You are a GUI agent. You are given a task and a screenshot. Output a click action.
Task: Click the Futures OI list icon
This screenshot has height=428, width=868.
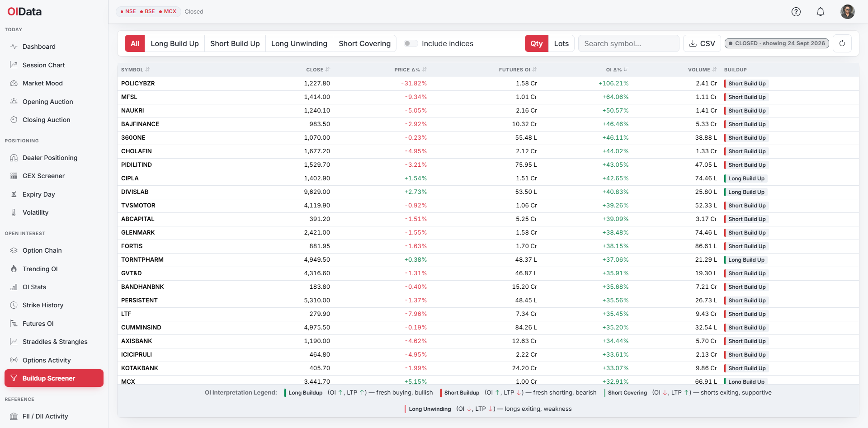[14, 324]
